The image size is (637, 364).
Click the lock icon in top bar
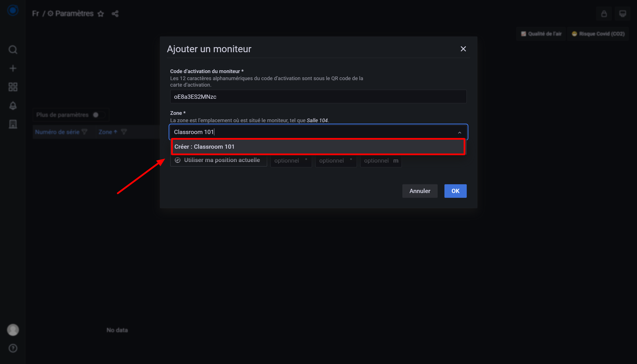pyautogui.click(x=604, y=14)
